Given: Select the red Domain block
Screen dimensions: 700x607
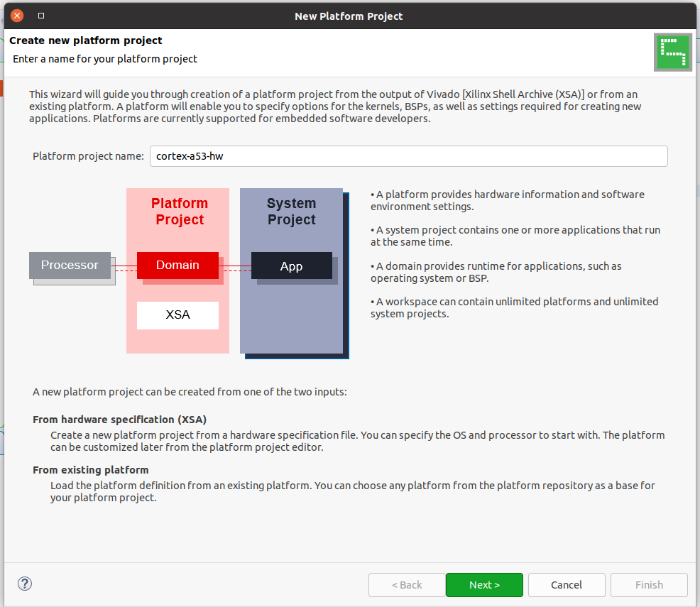Looking at the screenshot, I should [177, 266].
